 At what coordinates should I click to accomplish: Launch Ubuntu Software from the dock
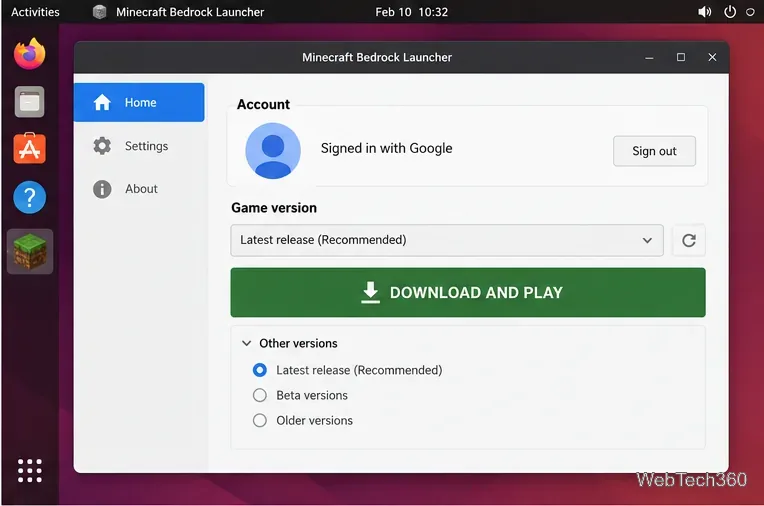[x=30, y=149]
